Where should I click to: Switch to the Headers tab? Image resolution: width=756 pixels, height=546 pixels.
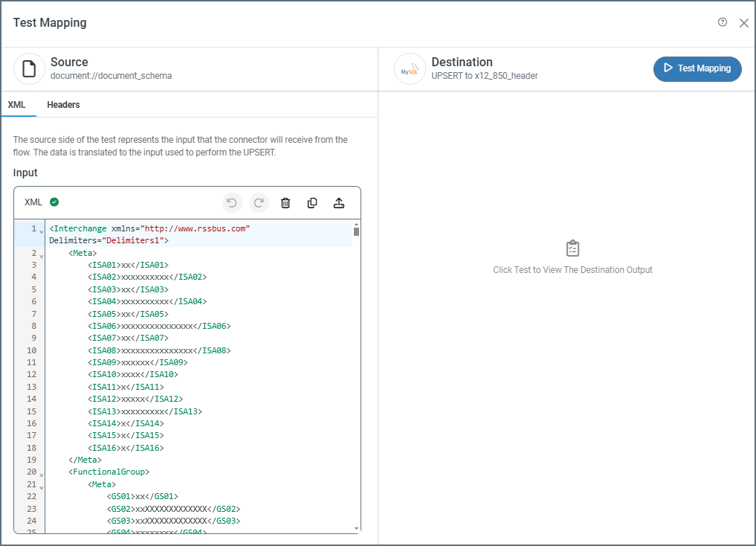63,105
